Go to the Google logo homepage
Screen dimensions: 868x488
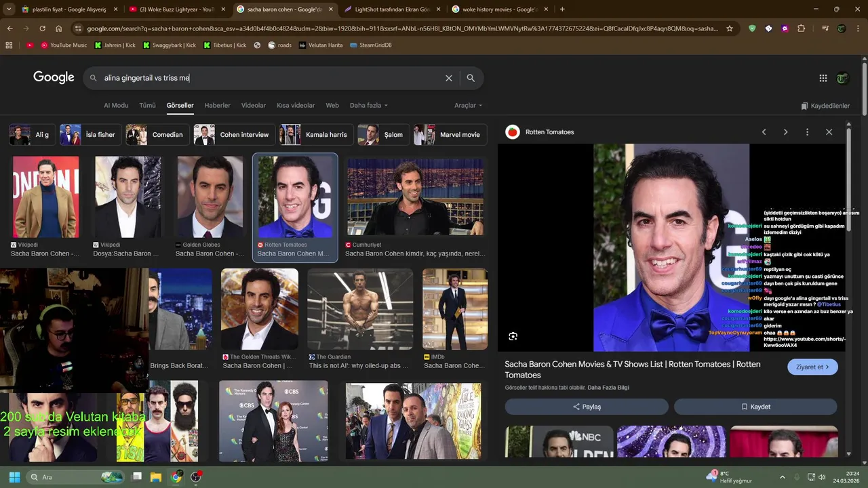(54, 77)
